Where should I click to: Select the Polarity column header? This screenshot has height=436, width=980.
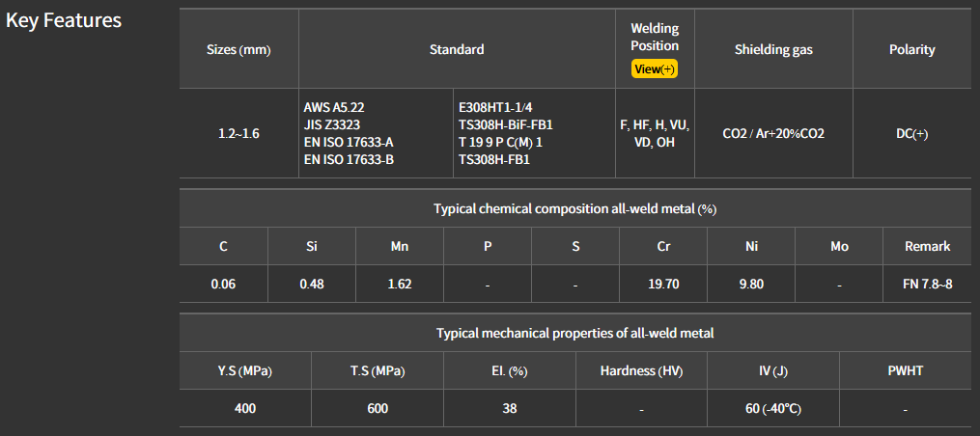(x=911, y=50)
